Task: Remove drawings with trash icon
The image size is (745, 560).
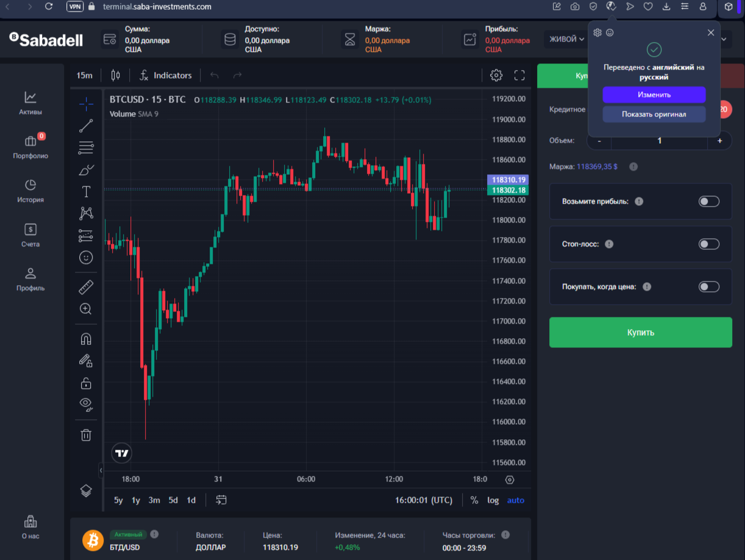Action: click(86, 434)
